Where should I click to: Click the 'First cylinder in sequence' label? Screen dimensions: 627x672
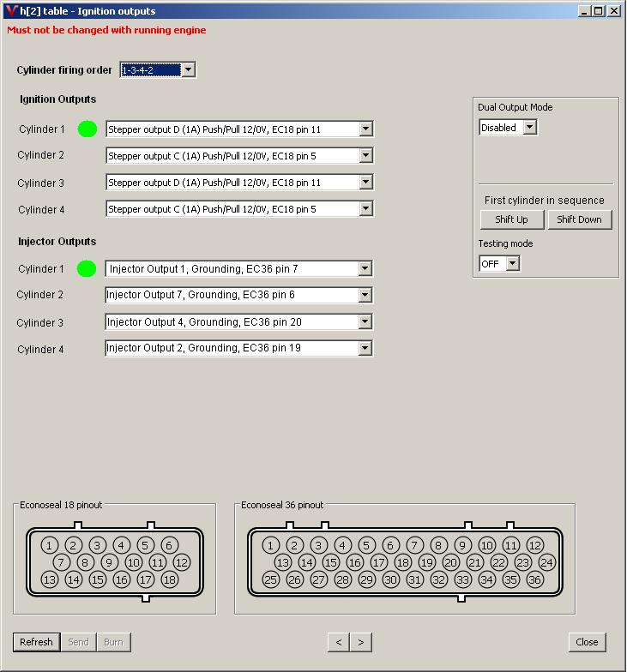[544, 201]
